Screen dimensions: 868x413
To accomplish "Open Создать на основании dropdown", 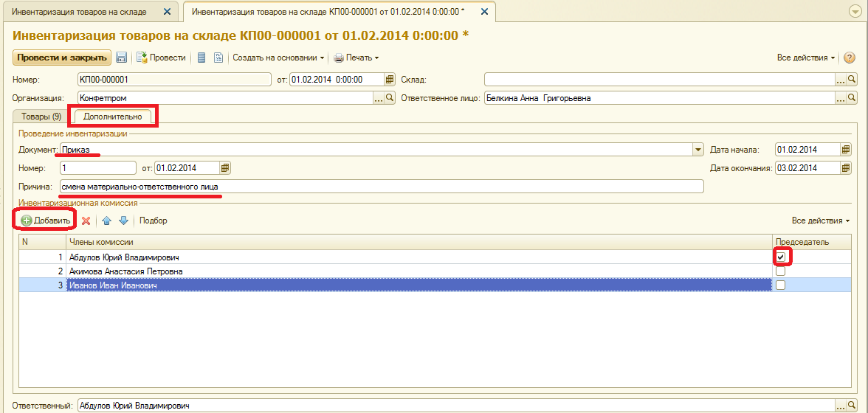I will coord(278,58).
